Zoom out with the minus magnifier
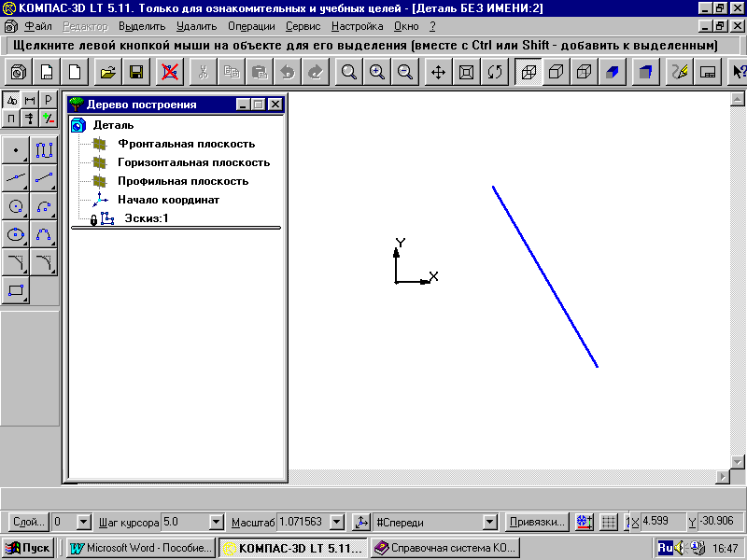Screen dimensions: 747x560 point(405,72)
